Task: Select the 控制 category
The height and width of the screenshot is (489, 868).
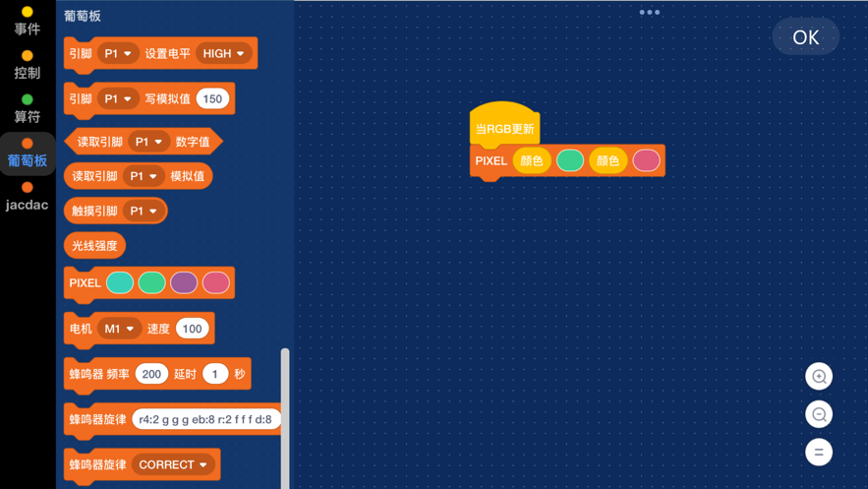Action: point(28,65)
